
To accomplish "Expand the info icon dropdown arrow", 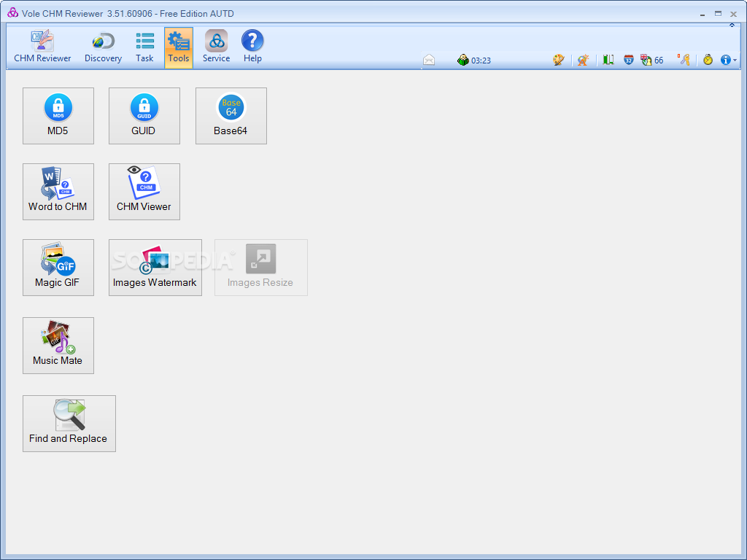I will 735,61.
